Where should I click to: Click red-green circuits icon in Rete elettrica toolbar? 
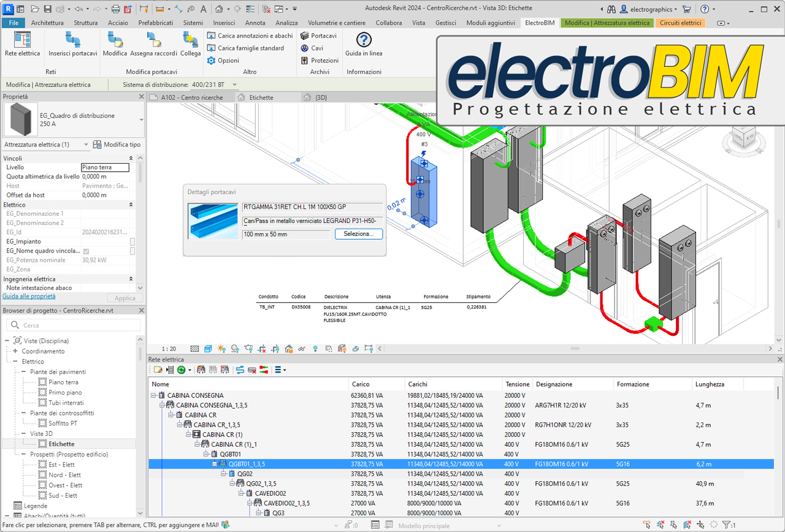(264, 370)
